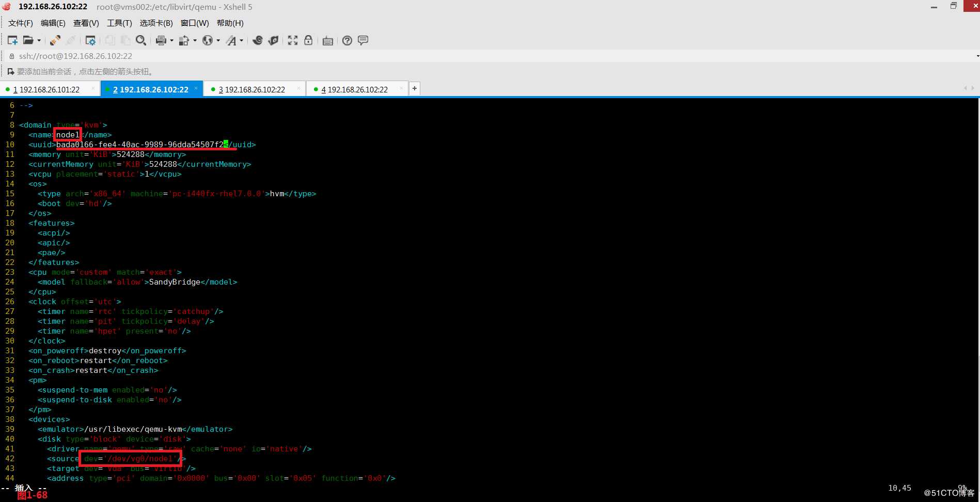Image resolution: width=980 pixels, height=502 pixels.
Task: Click the Reconnect plug icon
Action: tap(55, 40)
